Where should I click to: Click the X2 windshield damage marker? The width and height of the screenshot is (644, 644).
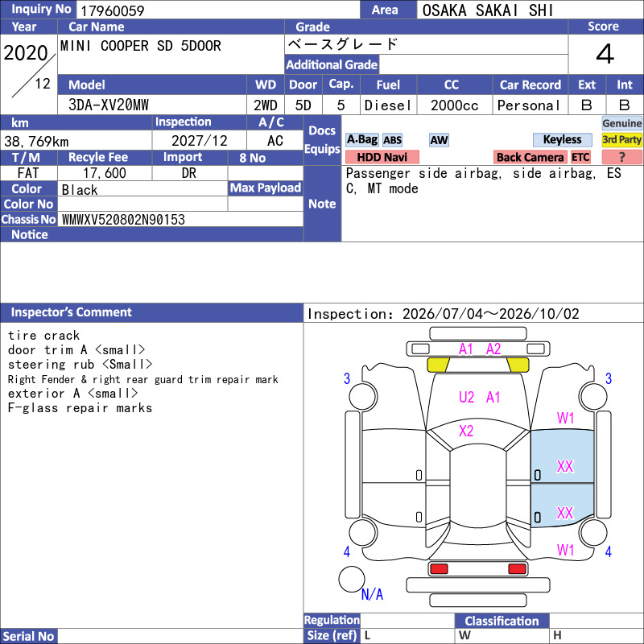click(466, 431)
